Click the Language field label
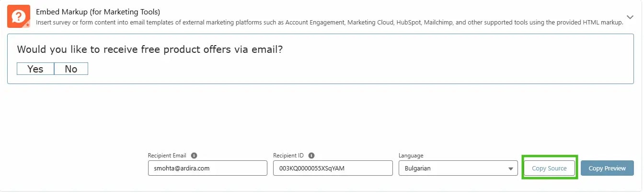Screen dimensions: 644x193 click(411, 156)
